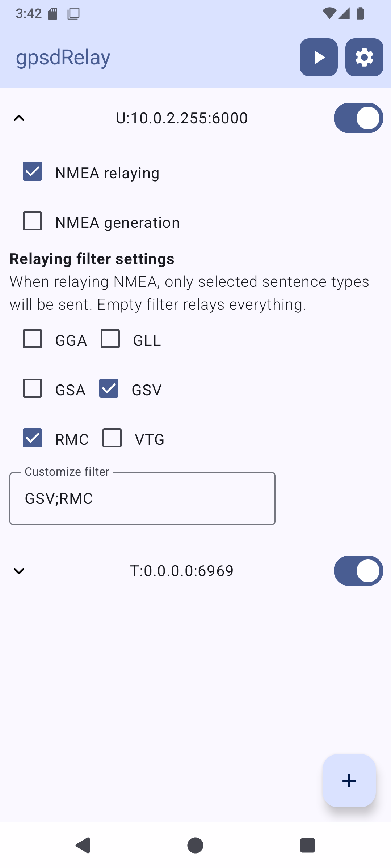Screen dimensions: 391x868
Task: Expand the T:0.0.0.0:6969 server section
Action: click(19, 571)
